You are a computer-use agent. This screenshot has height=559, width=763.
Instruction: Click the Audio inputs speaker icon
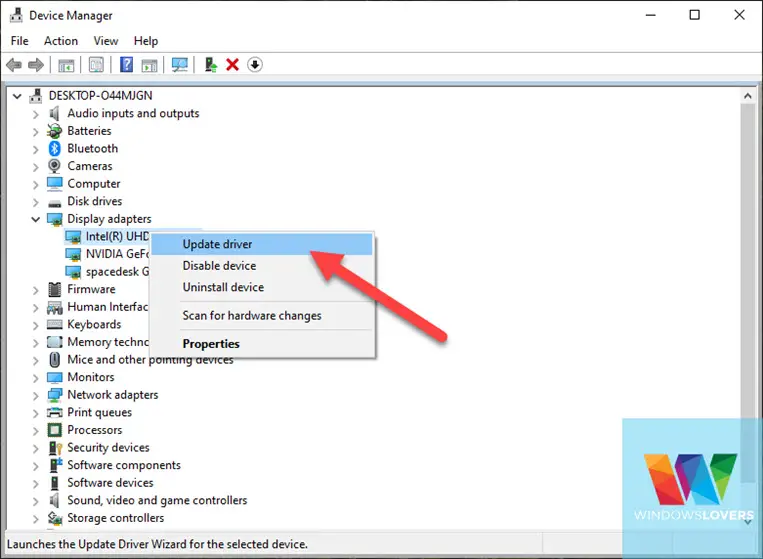[54, 113]
